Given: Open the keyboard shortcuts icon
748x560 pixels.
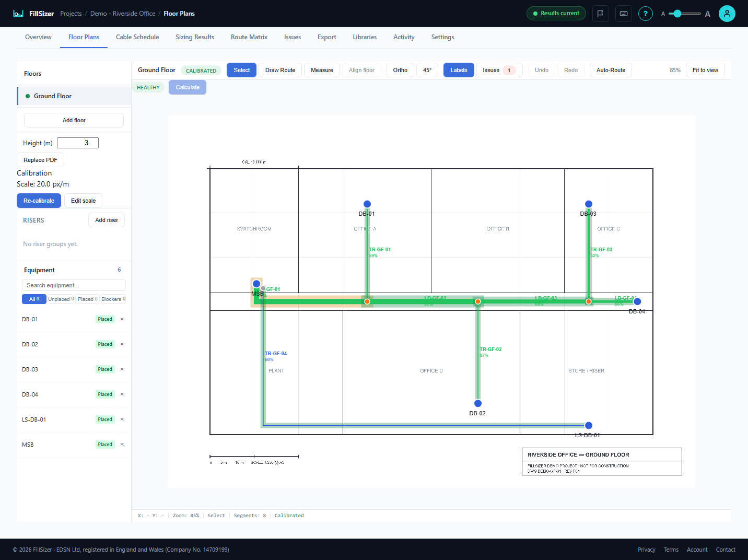Looking at the screenshot, I should point(624,14).
